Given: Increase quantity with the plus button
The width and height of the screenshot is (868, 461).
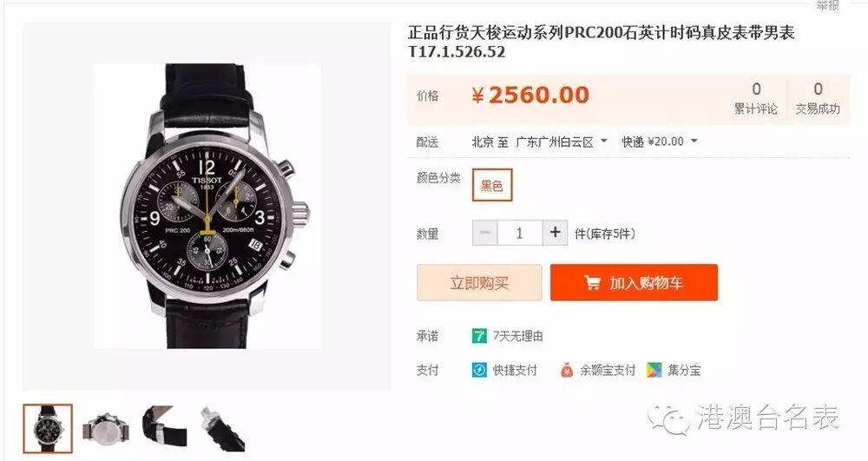Looking at the screenshot, I should click(555, 233).
